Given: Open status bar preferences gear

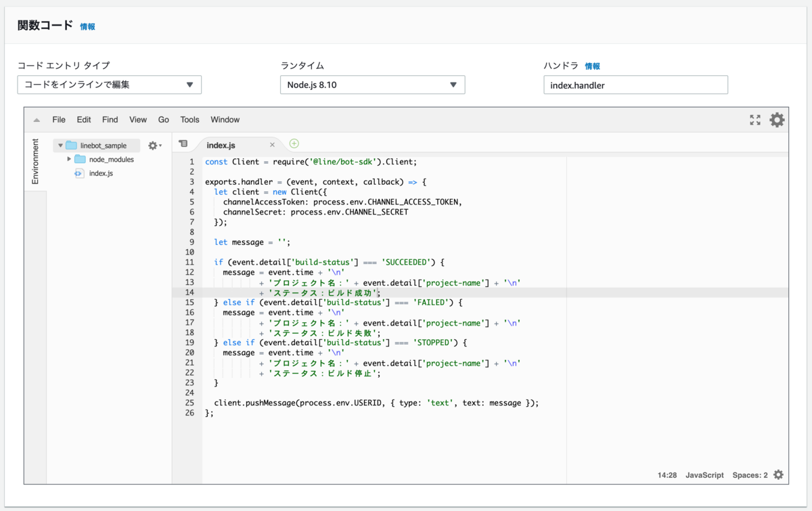Looking at the screenshot, I should (778, 475).
